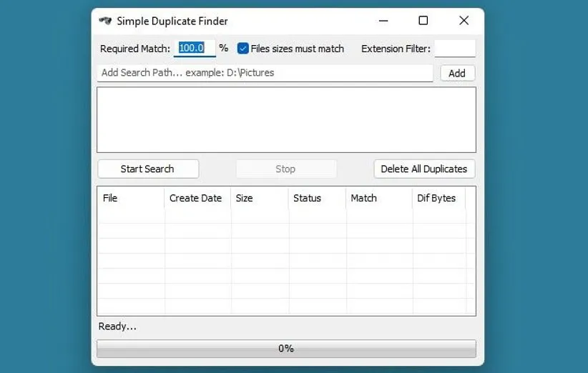Screen dimensions: 588x373
Task: Click the 0% progress bar
Action: pyautogui.click(x=286, y=349)
